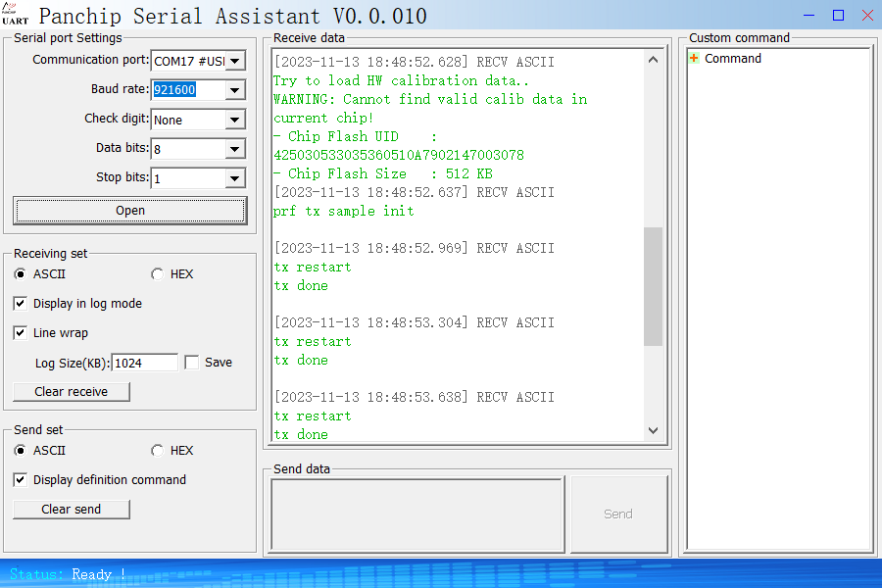Click the Panchip UART app logo icon
This screenshot has width=882, height=588.
15,14
